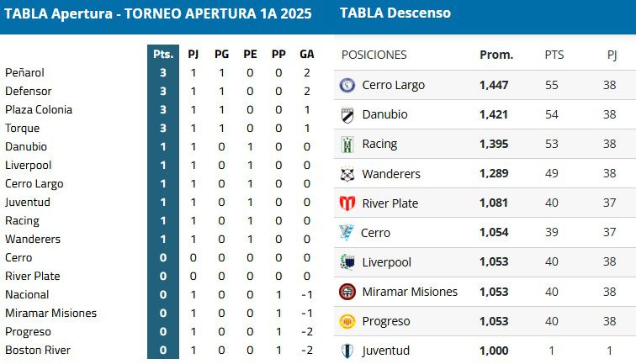
Task: Open Plaza Colonia in Apertura standings
Action: click(x=39, y=110)
